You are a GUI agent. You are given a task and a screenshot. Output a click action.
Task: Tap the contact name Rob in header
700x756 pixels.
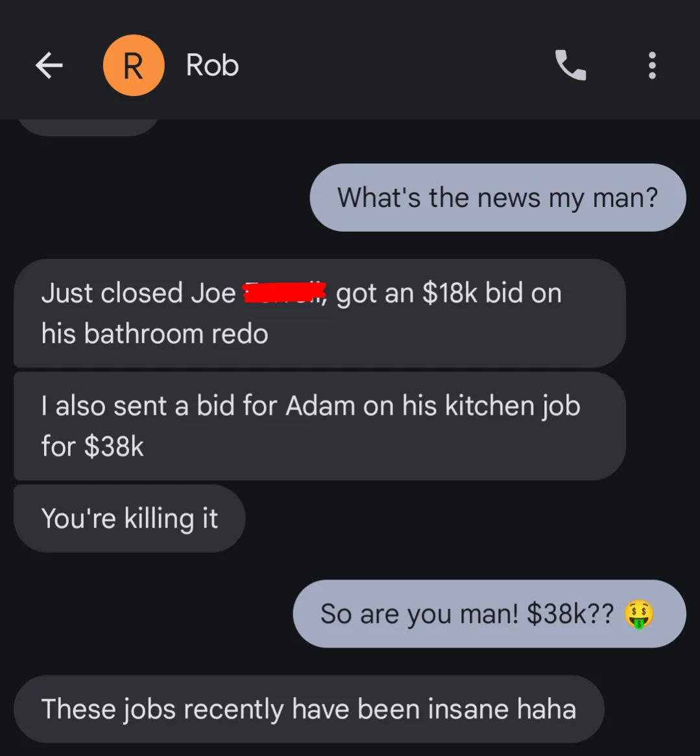click(x=212, y=65)
